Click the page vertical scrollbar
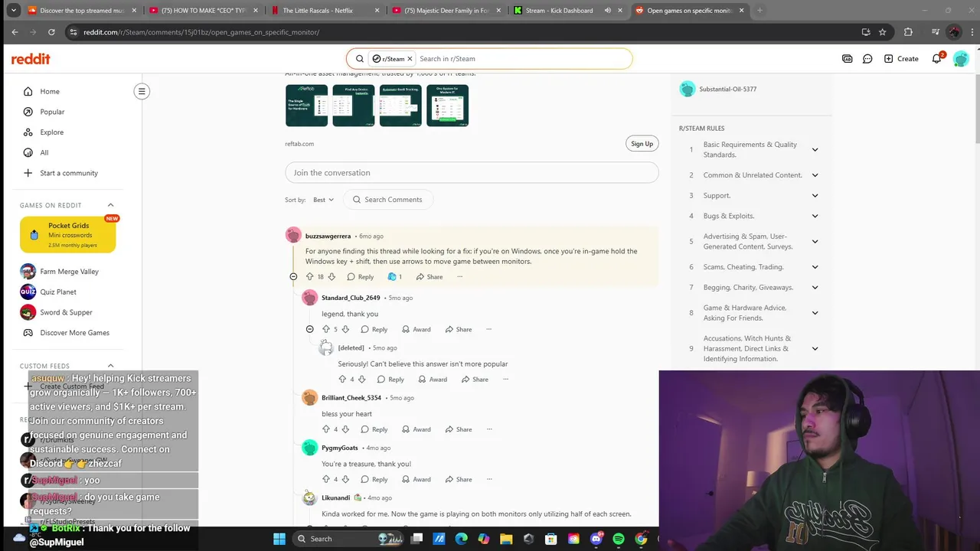The width and height of the screenshot is (980, 551). click(x=976, y=107)
